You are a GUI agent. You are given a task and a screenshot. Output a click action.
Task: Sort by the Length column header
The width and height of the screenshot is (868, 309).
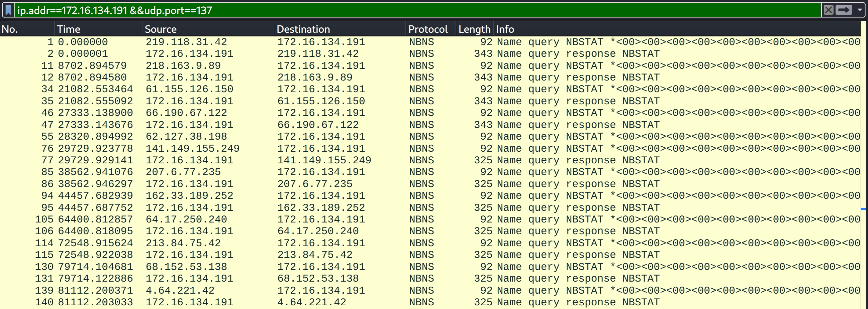click(x=474, y=29)
